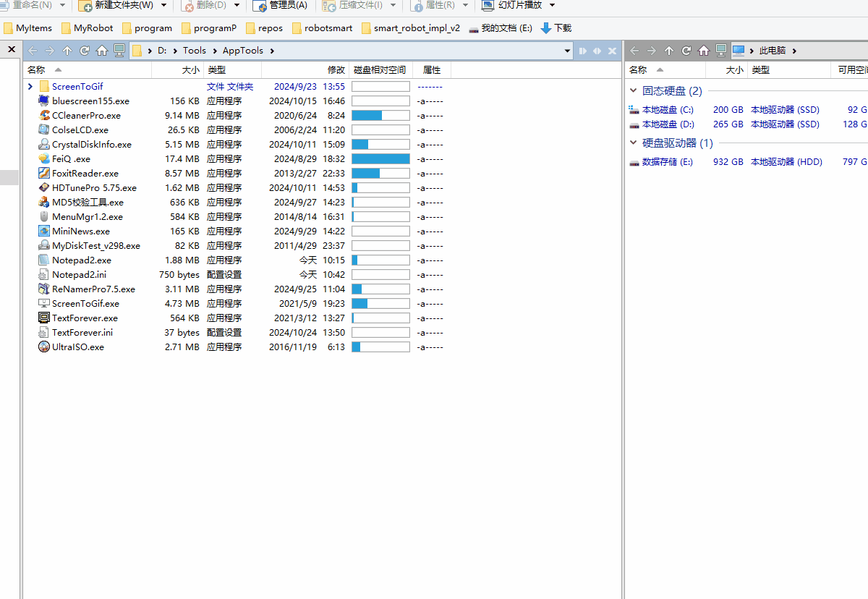Select 本地磁盘 (C:) in right pane

(661, 110)
